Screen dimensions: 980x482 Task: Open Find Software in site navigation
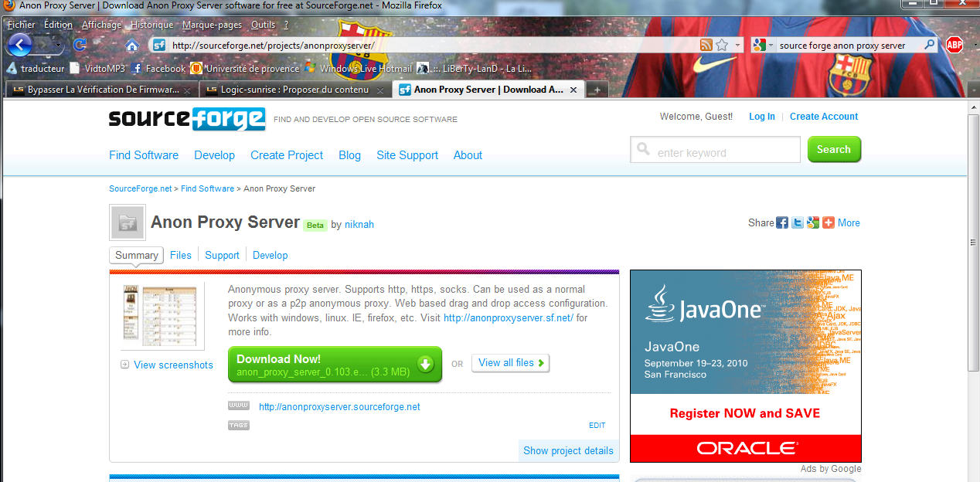tap(144, 155)
